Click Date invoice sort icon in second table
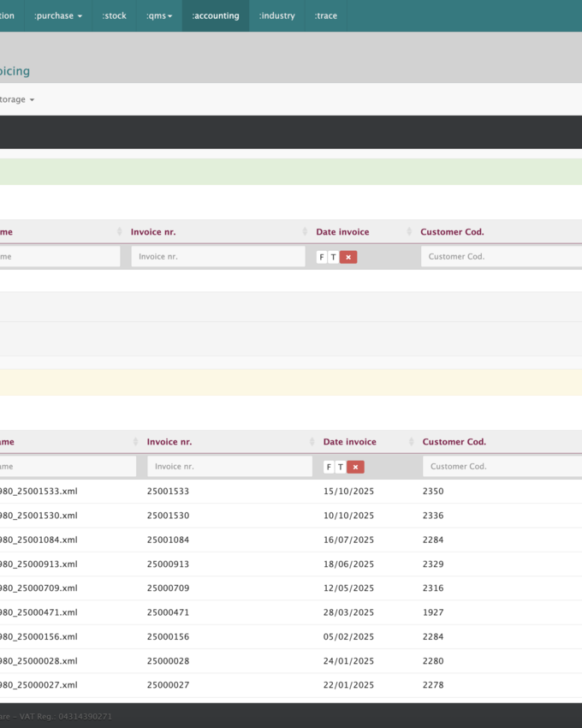Image resolution: width=582 pixels, height=728 pixels. pyautogui.click(x=412, y=442)
